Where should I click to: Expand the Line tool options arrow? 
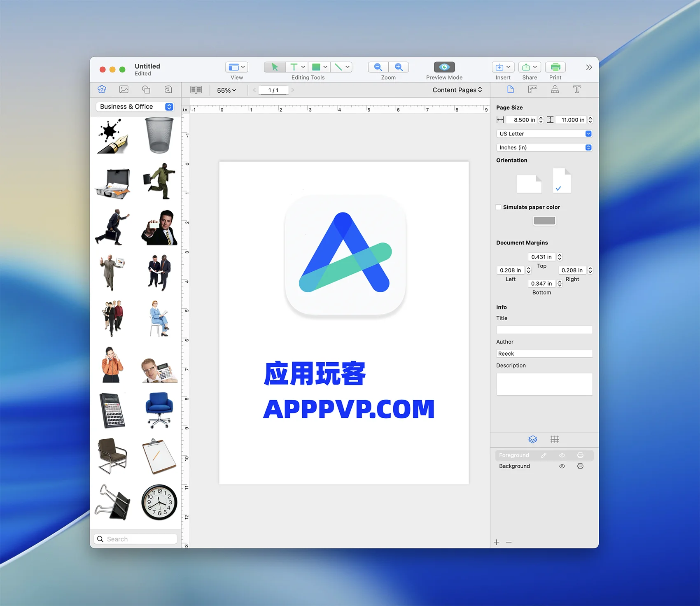coord(348,67)
